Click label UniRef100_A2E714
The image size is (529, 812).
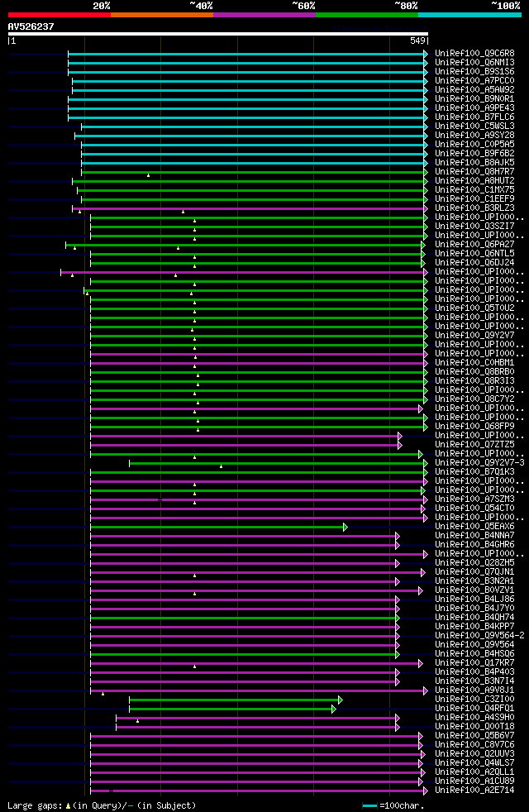point(474,791)
